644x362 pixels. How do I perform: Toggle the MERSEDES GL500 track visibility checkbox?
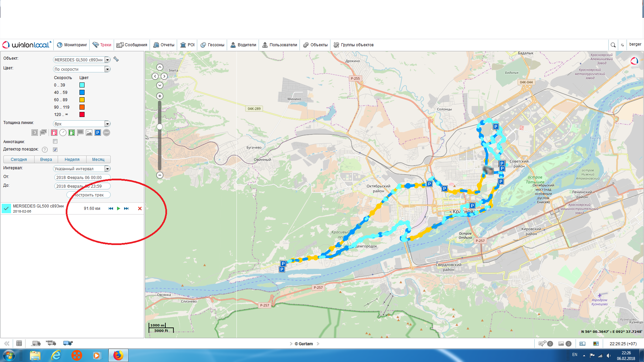click(x=6, y=208)
